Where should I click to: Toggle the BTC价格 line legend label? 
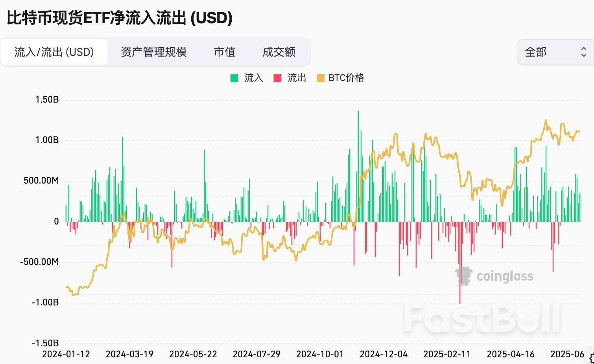(x=346, y=78)
